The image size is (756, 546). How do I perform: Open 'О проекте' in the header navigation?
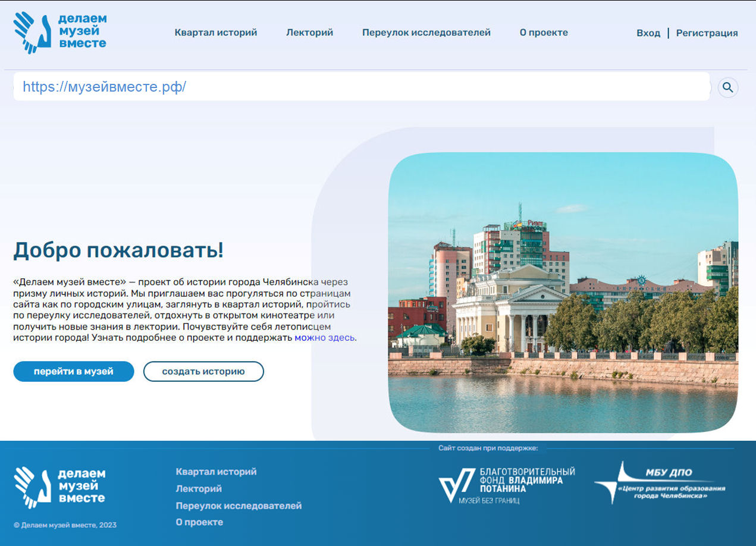[544, 33]
